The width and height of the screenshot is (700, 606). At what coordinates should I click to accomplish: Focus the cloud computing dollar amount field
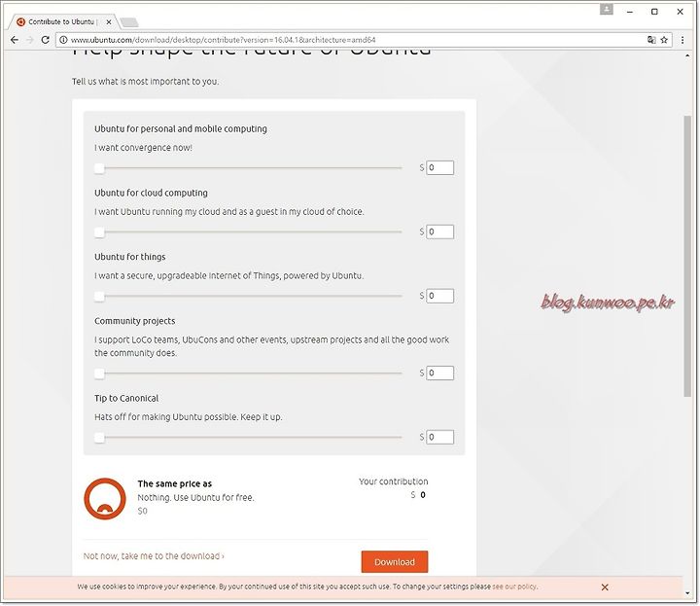(439, 232)
